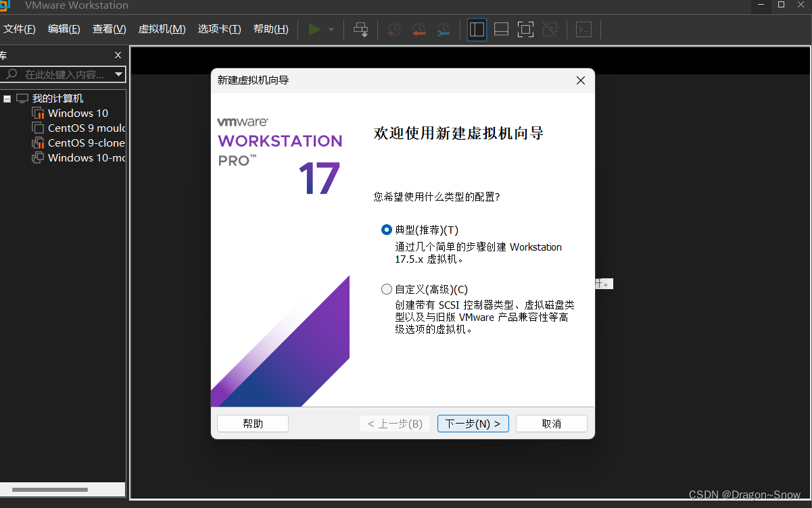Click the green power on play button

(x=314, y=30)
